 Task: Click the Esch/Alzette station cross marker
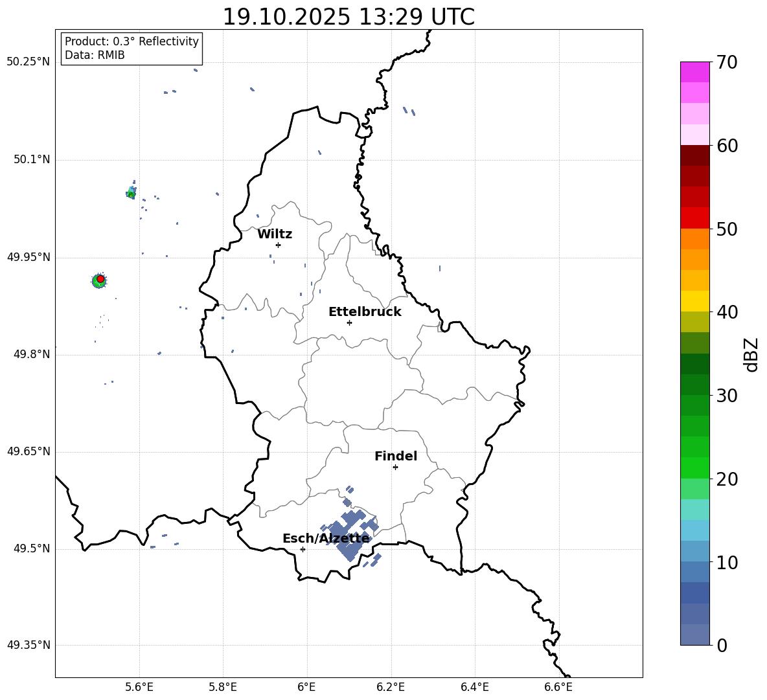coord(303,549)
